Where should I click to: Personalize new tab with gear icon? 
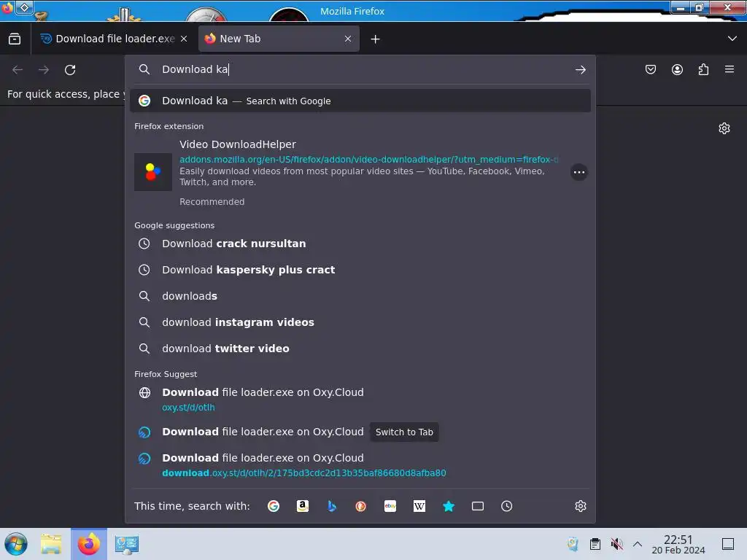(x=724, y=128)
